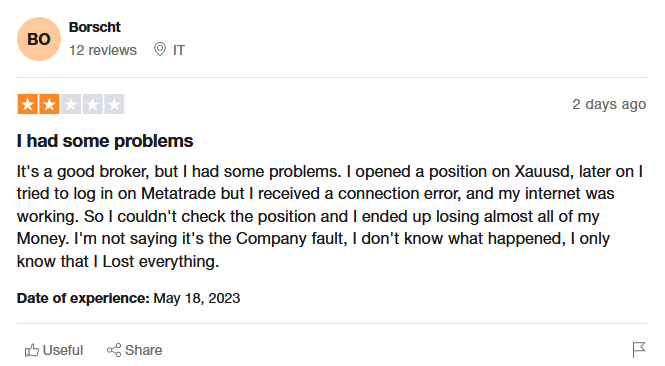Click the location pin icon

click(159, 50)
